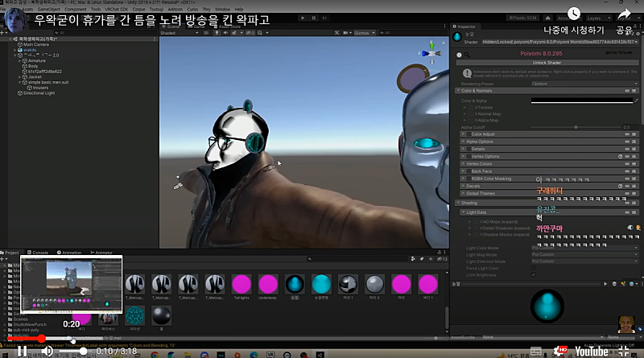This screenshot has height=358, width=644.
Task: Toggle the Limit Brightness checkbox
Action: click(x=534, y=274)
